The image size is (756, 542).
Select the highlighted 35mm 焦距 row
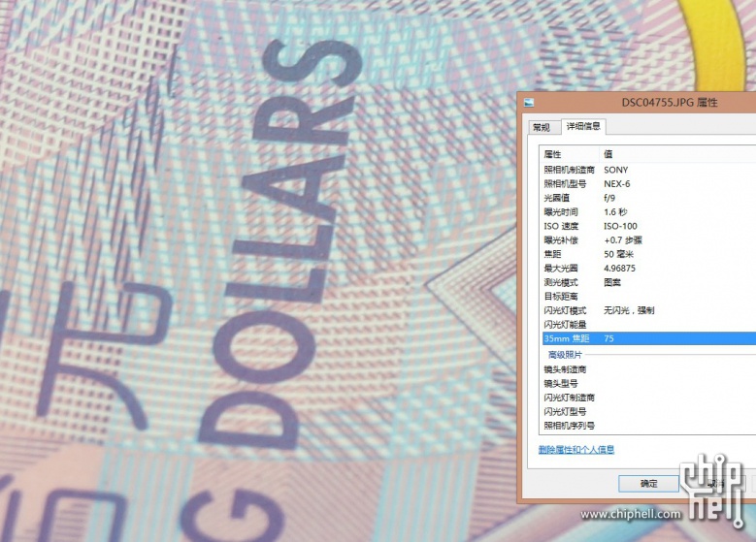(x=649, y=338)
